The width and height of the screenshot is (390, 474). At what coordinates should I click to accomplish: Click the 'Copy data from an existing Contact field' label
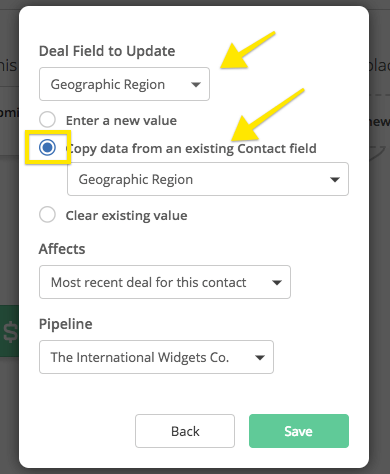click(191, 149)
